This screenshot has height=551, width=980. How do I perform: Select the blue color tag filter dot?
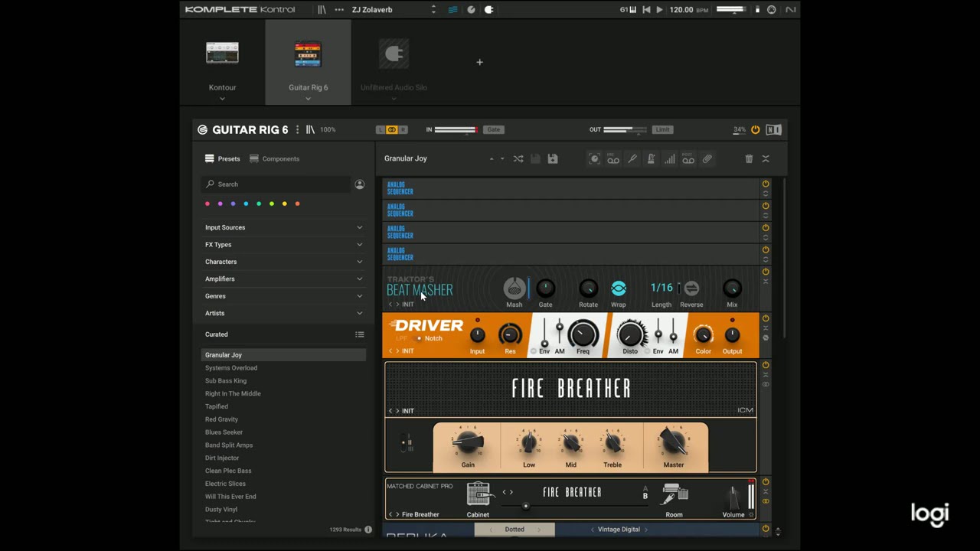tap(246, 204)
